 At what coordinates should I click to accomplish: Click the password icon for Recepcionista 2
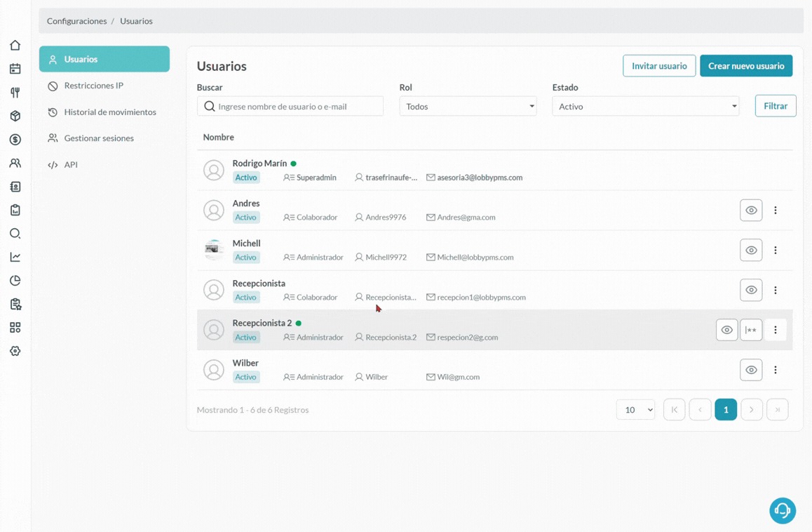(751, 330)
